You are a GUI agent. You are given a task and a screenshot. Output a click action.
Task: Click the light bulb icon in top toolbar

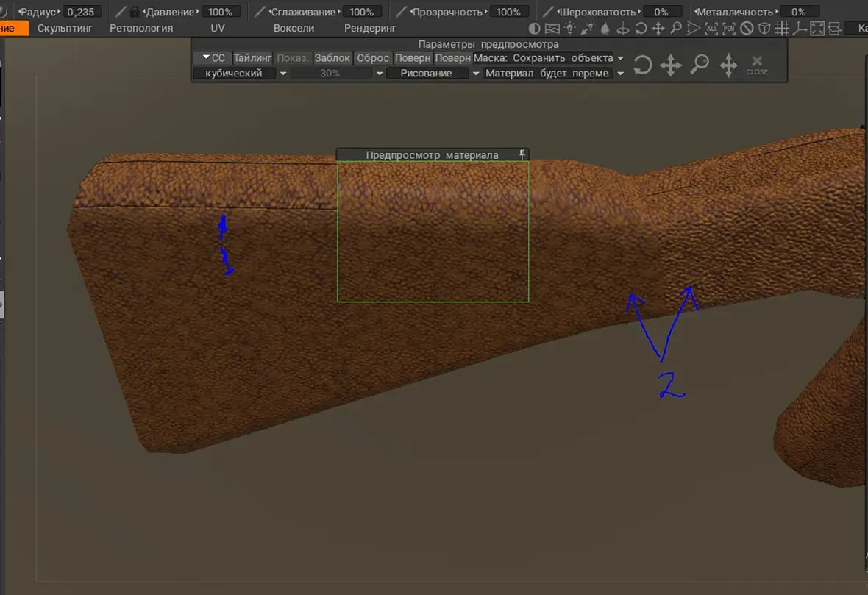click(x=569, y=29)
